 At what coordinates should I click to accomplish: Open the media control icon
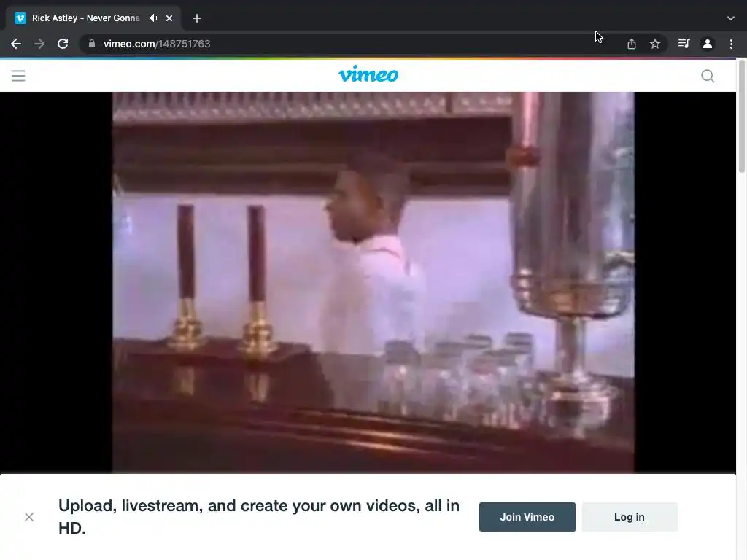click(x=684, y=44)
